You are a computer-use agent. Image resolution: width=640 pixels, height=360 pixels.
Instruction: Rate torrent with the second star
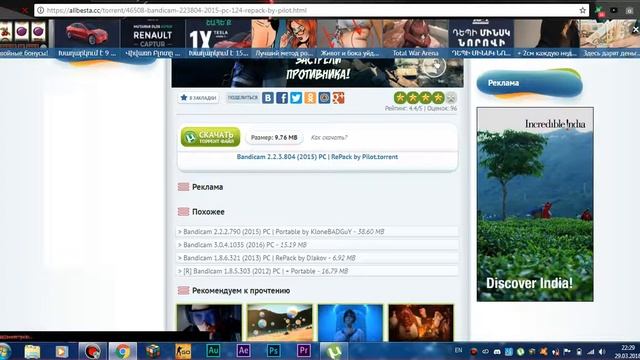[413, 98]
